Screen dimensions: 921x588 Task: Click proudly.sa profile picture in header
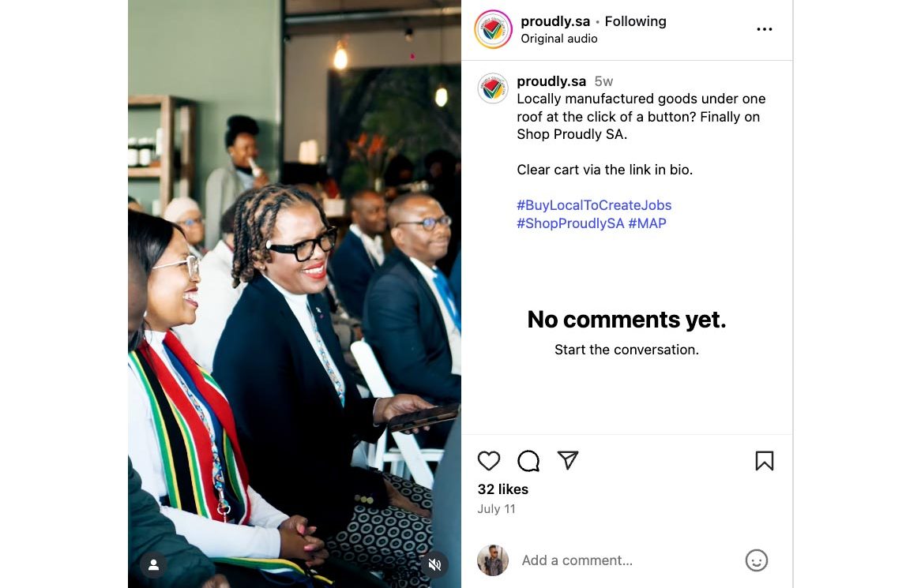pos(493,29)
